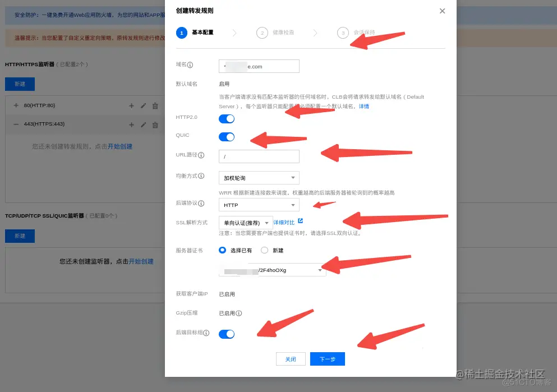Open the external link icon beside 详细对比
The width and height of the screenshot is (557, 392).
(x=301, y=221)
